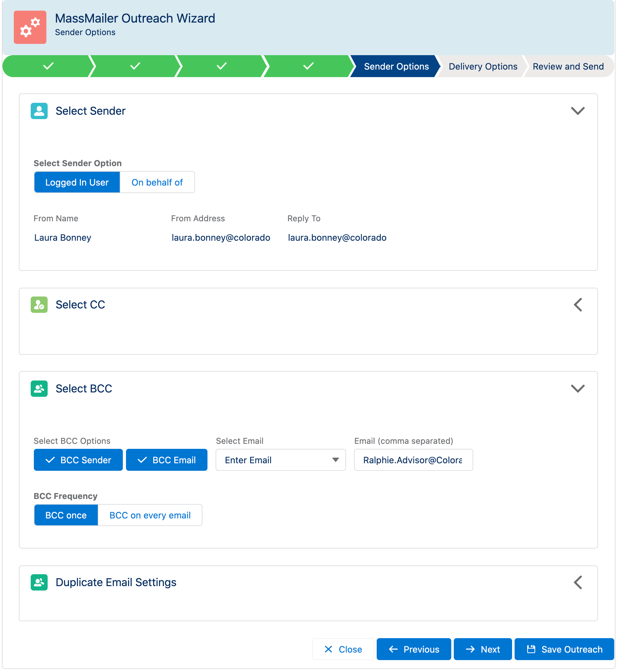
Task: Expand the Select CC section
Action: pos(578,305)
